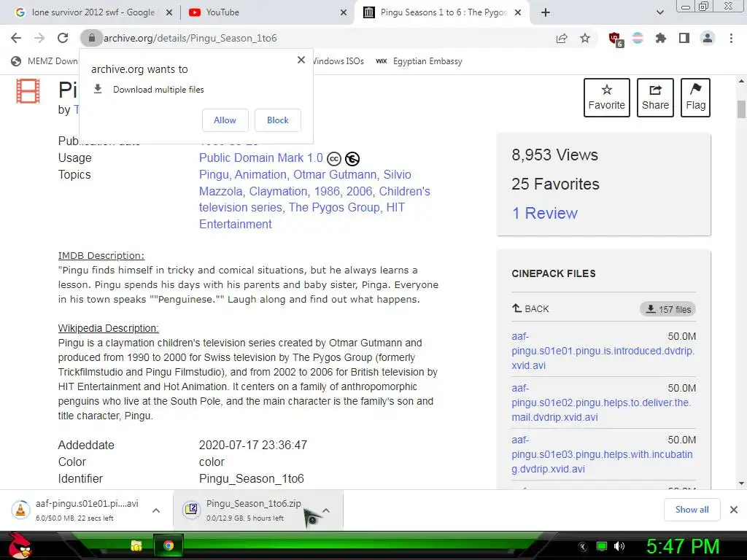Share this archive item
Image resolution: width=747 pixels, height=560 pixels.
point(655,98)
